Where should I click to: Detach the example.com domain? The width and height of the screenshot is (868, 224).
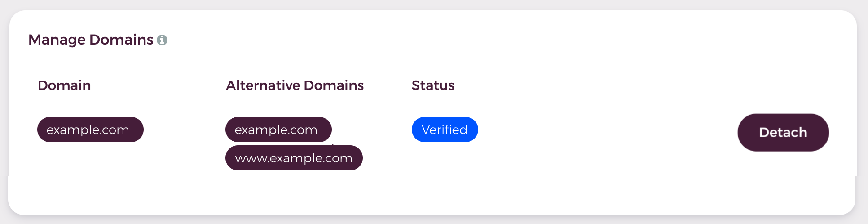[x=783, y=132]
